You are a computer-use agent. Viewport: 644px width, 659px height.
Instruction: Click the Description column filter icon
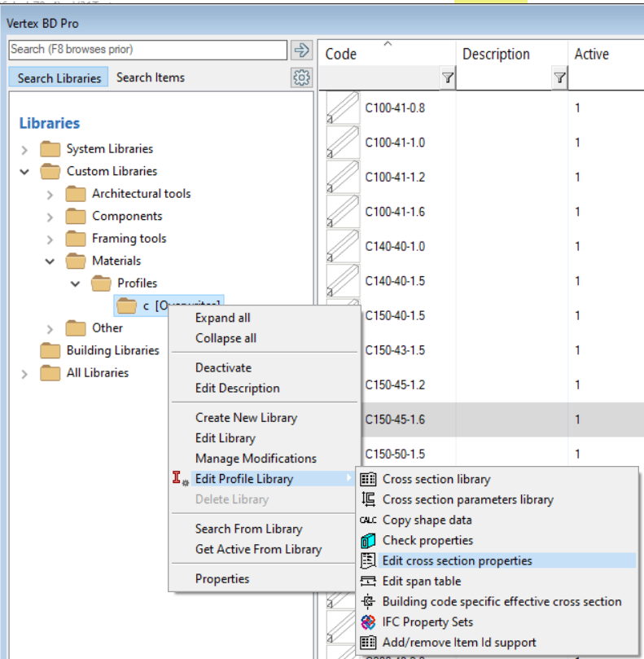[x=559, y=78]
